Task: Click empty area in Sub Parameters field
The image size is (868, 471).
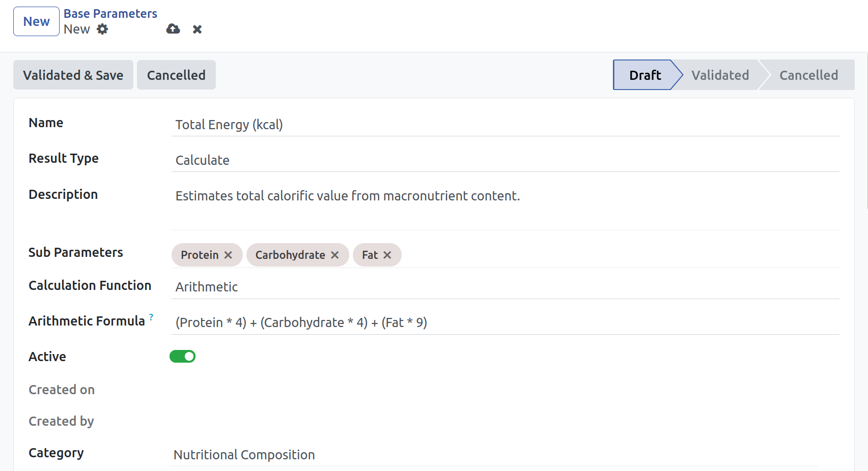Action: tap(620, 255)
